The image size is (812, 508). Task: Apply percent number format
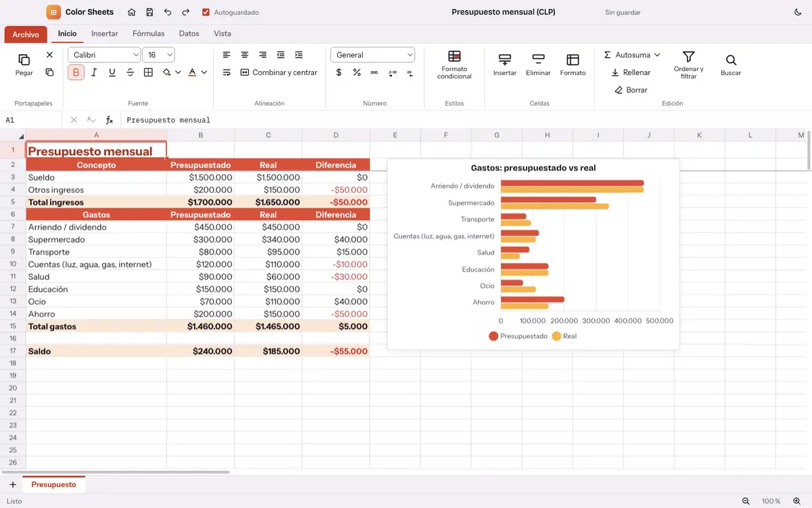(357, 72)
